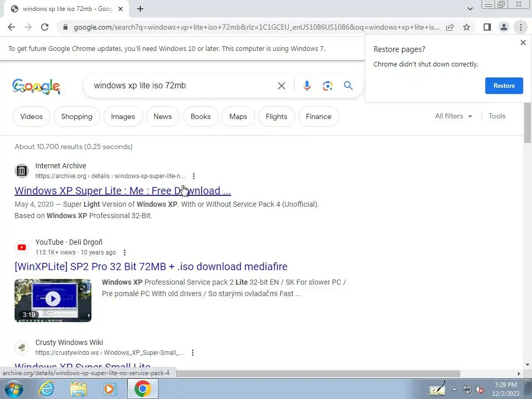Reload the page with the refresh icon

pyautogui.click(x=45, y=27)
